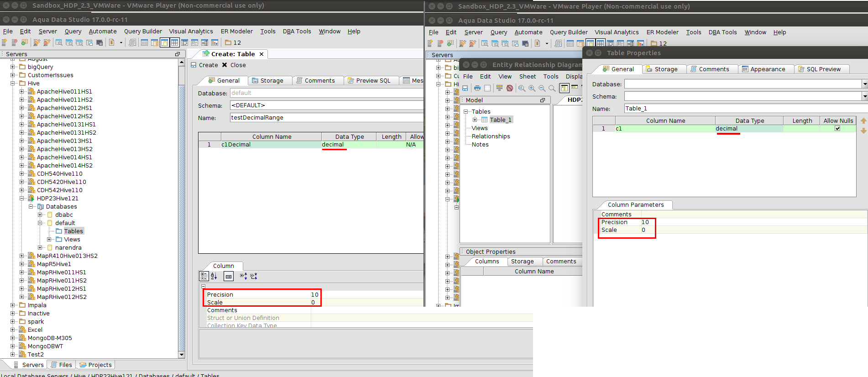Image resolution: width=868 pixels, height=377 pixels.
Task: Expand the Views node under default database
Action: [x=49, y=240]
